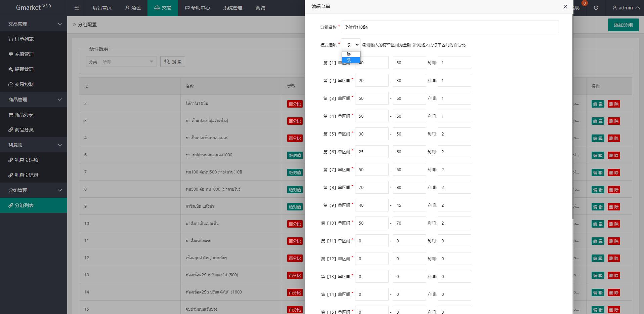Click the 添加分组 button
This screenshot has height=314, width=644.
623,25
